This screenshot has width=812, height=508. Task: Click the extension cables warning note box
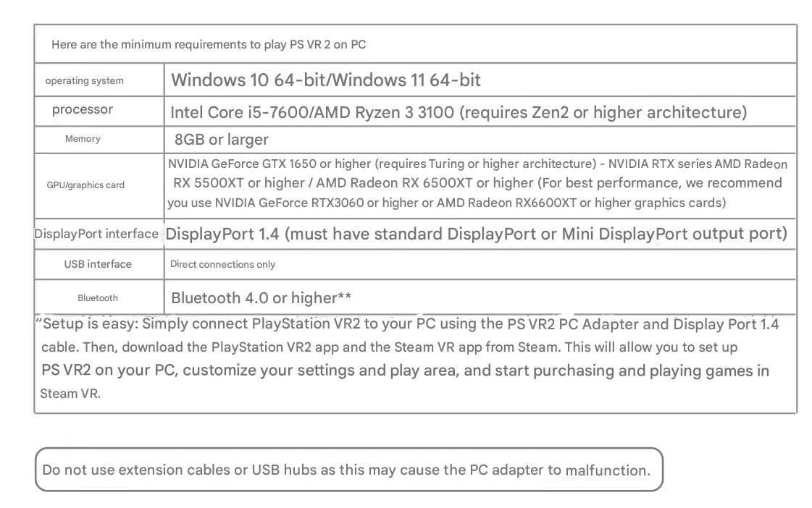348,470
